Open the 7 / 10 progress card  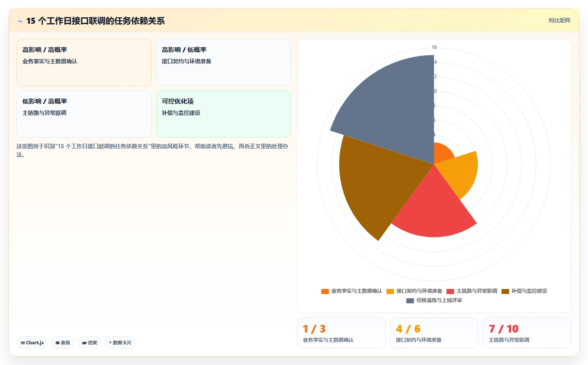(x=527, y=333)
